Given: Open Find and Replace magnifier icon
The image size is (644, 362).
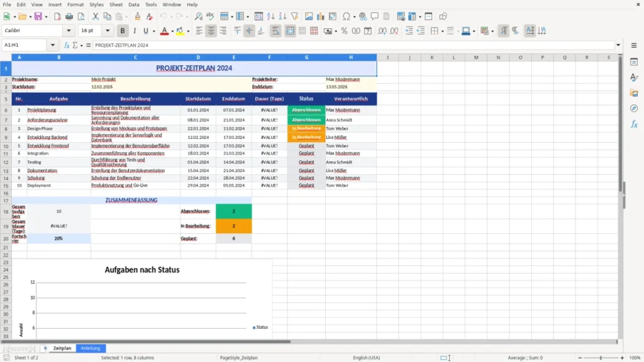Looking at the screenshot, I should (x=198, y=16).
